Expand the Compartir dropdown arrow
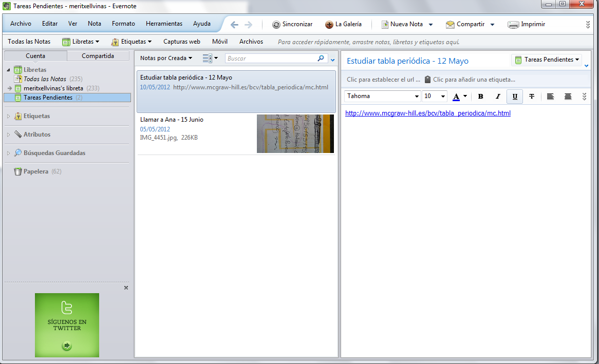This screenshot has width=599, height=364. pyautogui.click(x=493, y=25)
